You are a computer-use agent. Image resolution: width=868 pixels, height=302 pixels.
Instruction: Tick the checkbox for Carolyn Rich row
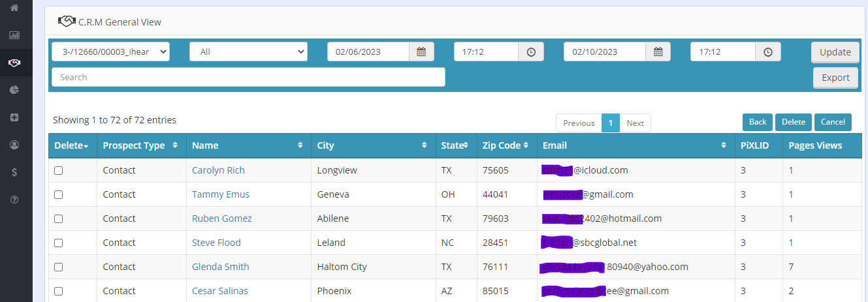click(x=58, y=170)
